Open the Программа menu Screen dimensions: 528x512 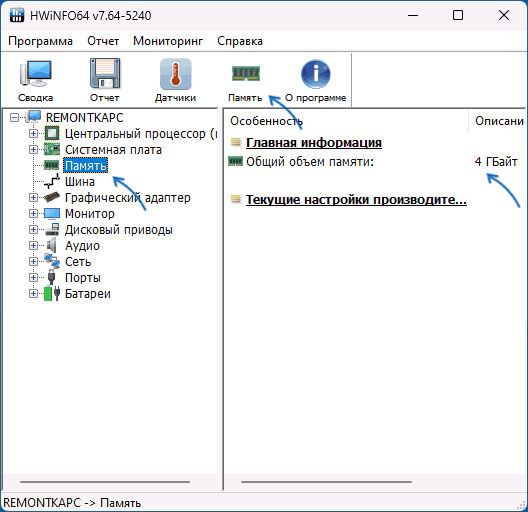tap(40, 41)
